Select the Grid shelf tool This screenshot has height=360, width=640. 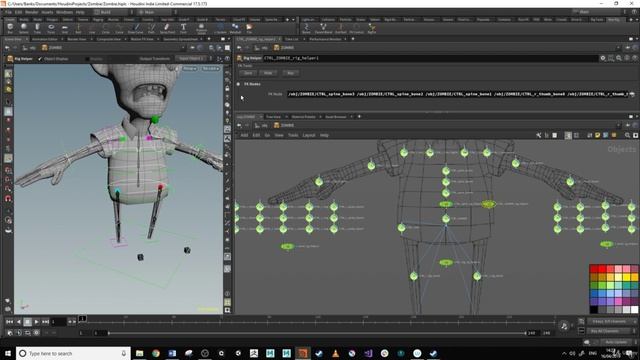pyautogui.click(x=64, y=28)
